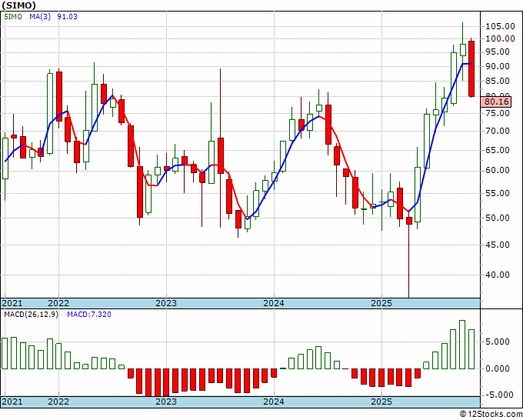Click 2023 on the price chart timeline

click(166, 303)
